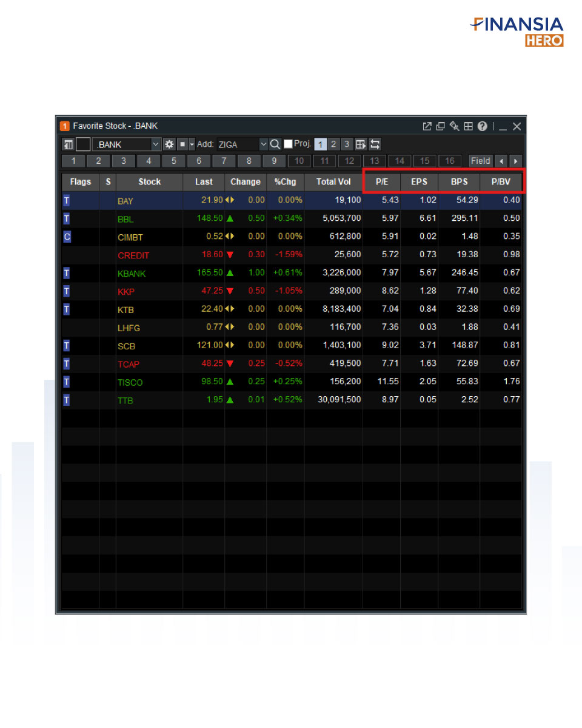Sort by the BPS column header
This screenshot has width=582, height=728.
(459, 181)
